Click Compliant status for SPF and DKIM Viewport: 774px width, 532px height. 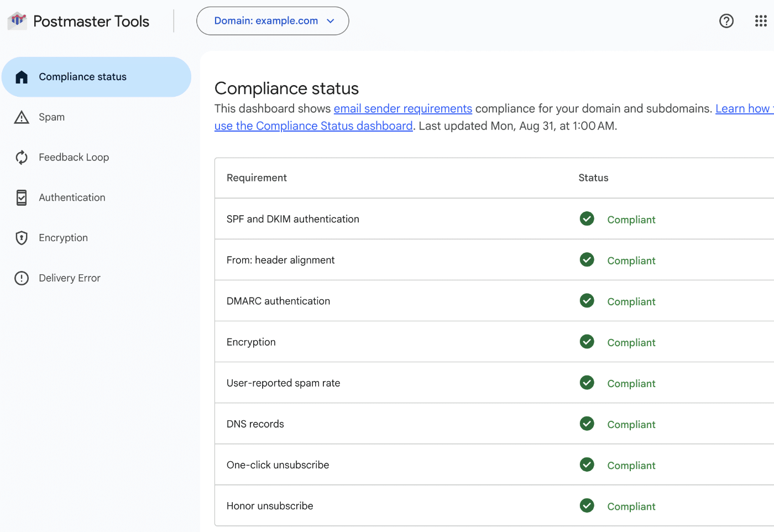tap(631, 220)
